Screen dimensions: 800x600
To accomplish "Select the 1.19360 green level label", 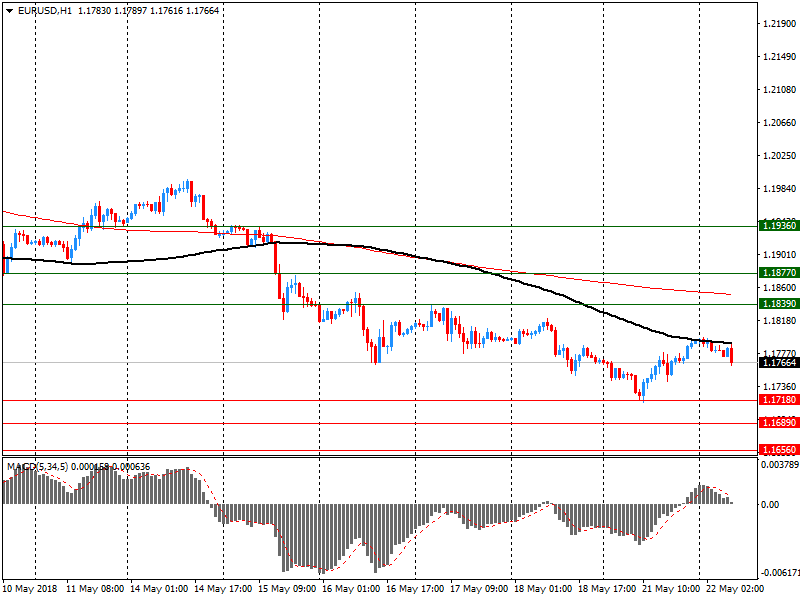I will click(x=778, y=226).
